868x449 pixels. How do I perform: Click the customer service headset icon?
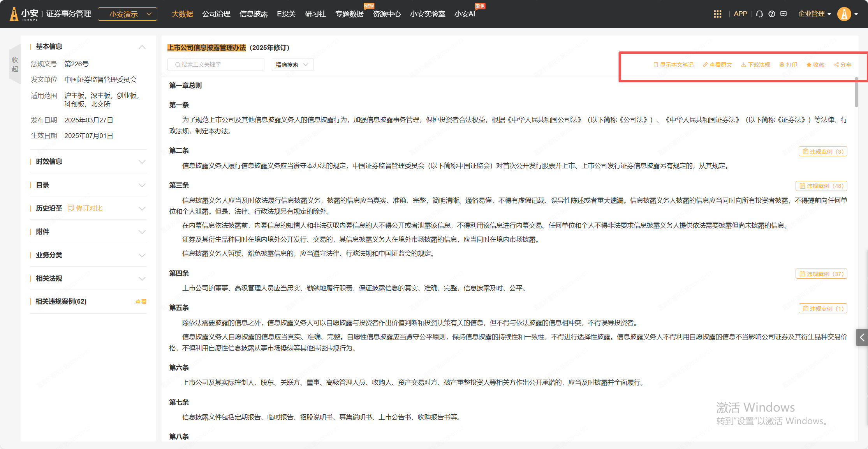(x=759, y=14)
